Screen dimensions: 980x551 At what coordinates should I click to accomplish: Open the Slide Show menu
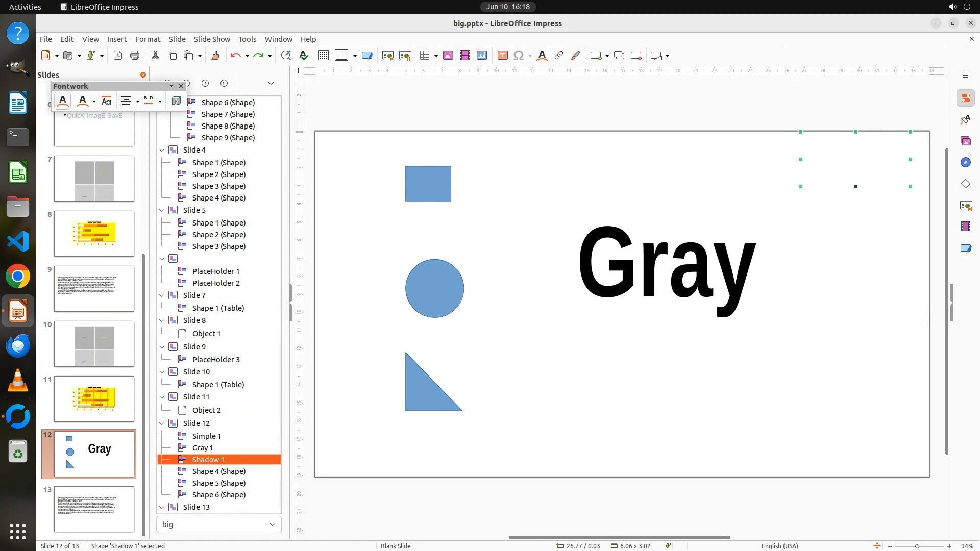click(x=211, y=39)
